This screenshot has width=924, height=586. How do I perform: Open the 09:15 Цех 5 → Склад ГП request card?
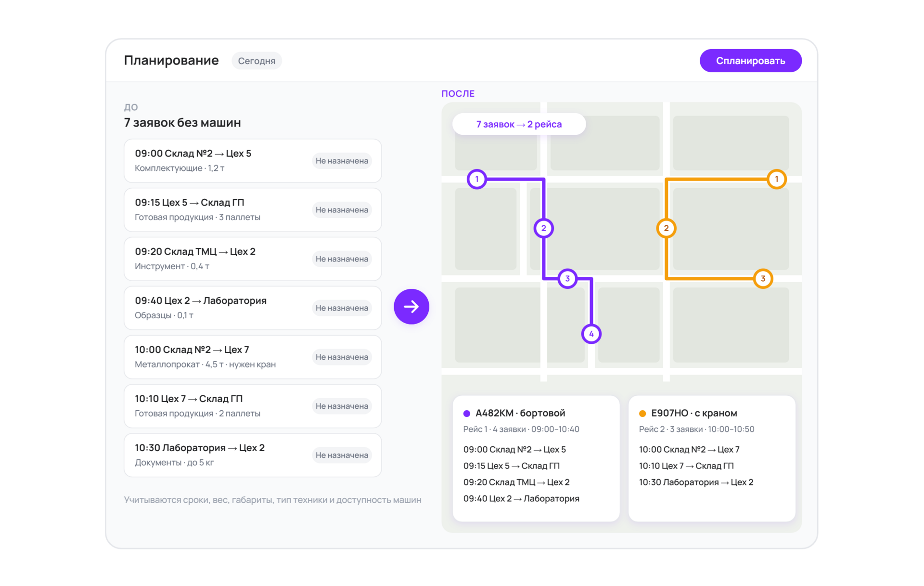pyautogui.click(x=253, y=210)
